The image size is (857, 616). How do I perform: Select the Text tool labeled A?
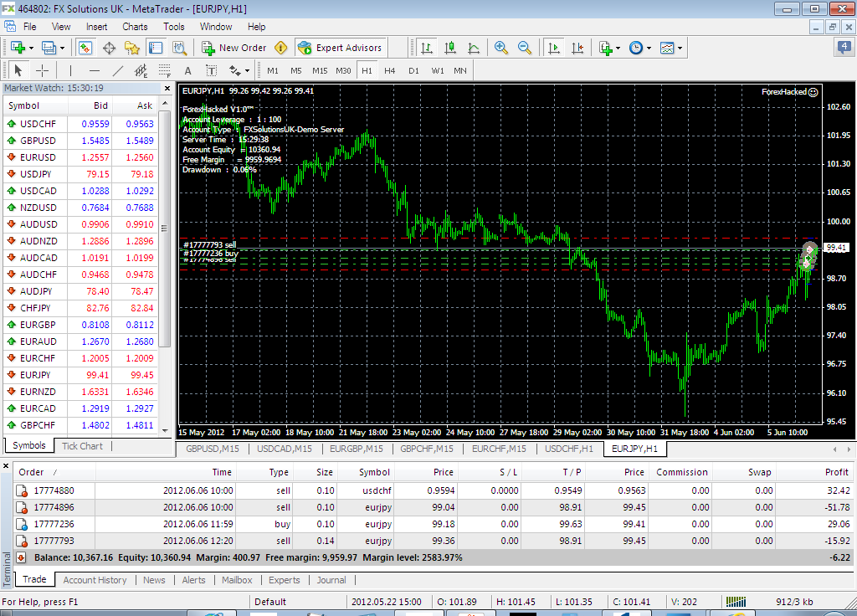coord(188,70)
